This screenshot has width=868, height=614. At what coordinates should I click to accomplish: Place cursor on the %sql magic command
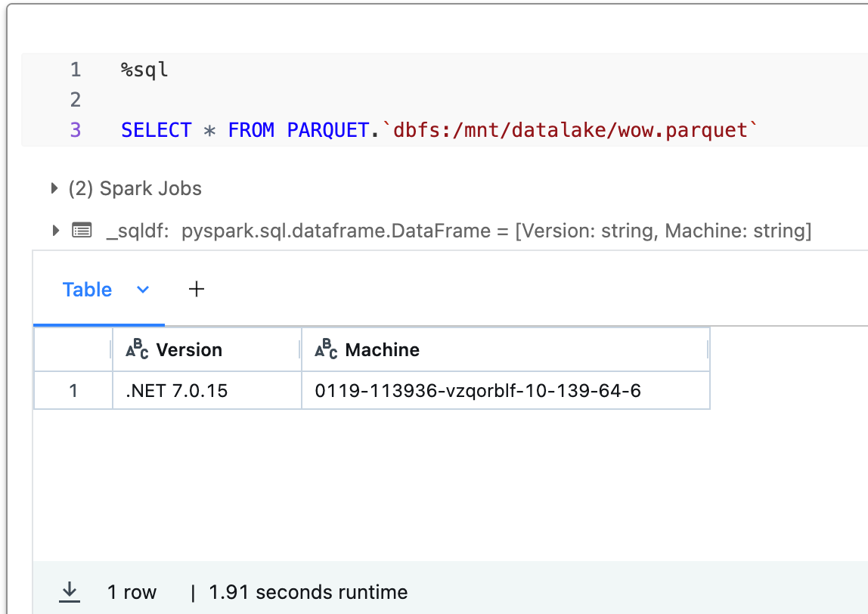pos(144,70)
